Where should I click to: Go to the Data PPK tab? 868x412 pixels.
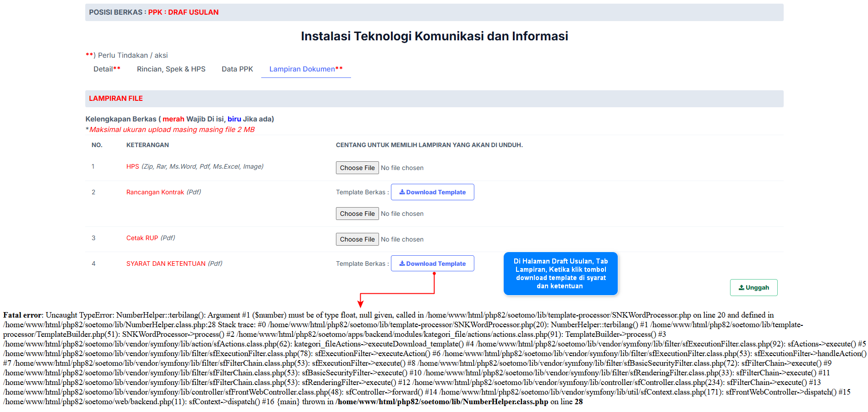237,69
